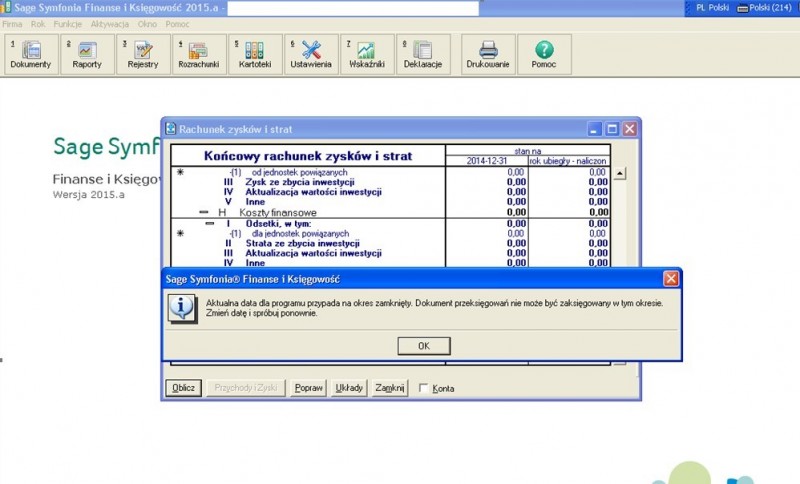Minimize the Rachunek zysków i strat window
Image resolution: width=800 pixels, height=484 pixels.
594,129
